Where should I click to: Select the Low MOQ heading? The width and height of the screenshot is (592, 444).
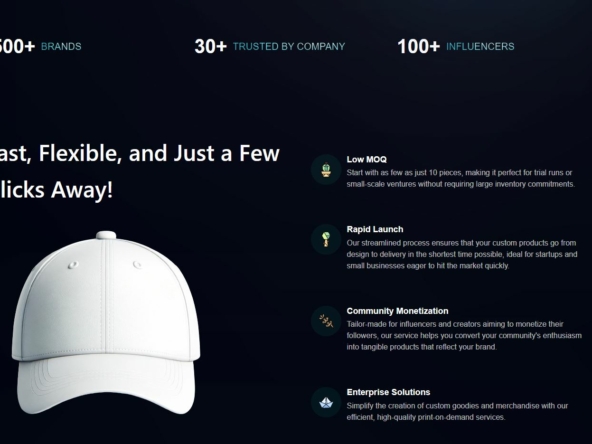pos(367,159)
